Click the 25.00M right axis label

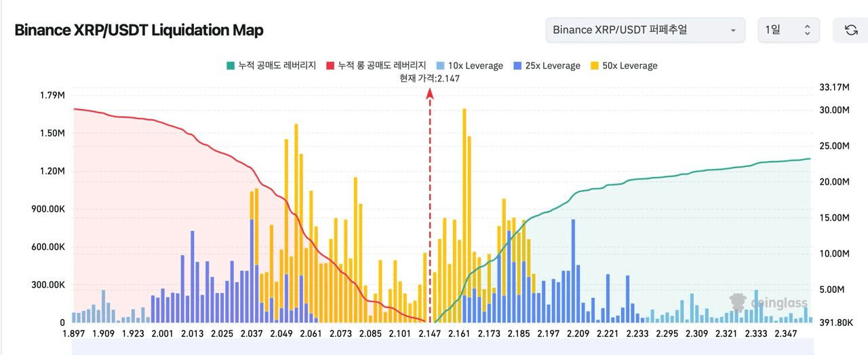pyautogui.click(x=834, y=146)
